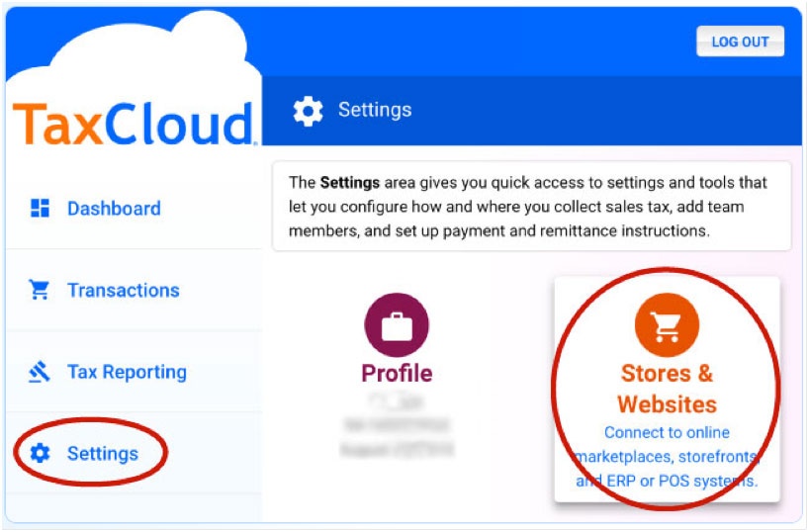Select Settings in the sidebar
The image size is (809, 532).
103,454
